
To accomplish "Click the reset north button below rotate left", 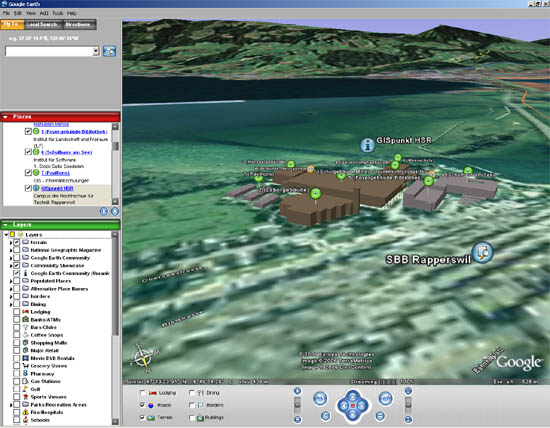I will point(325,416).
